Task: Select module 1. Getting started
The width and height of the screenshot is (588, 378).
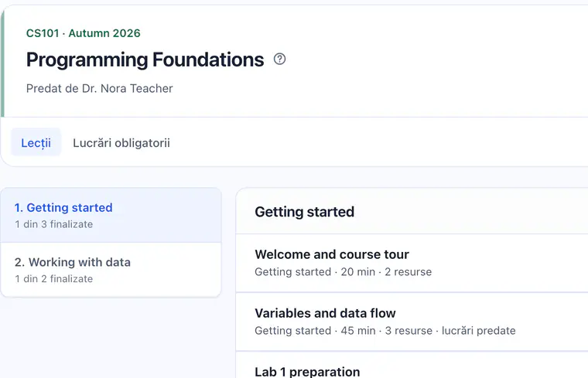Action: pyautogui.click(x=111, y=216)
